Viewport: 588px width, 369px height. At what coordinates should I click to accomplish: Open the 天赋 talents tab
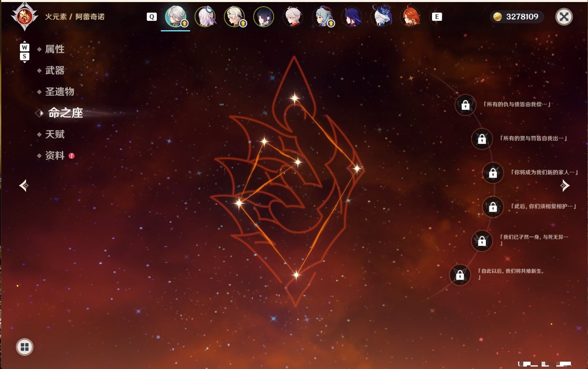[55, 134]
